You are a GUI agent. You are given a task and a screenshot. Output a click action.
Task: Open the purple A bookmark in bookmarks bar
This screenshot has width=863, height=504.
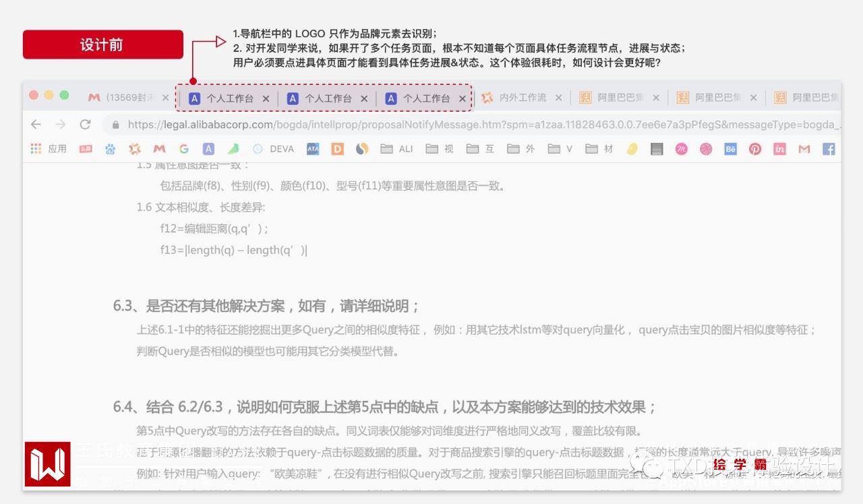tap(209, 149)
